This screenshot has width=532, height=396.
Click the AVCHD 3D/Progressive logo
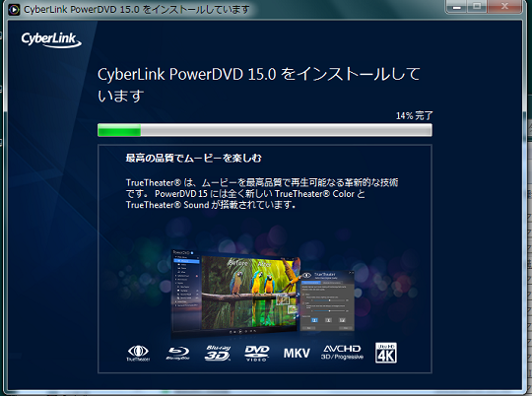pos(342,353)
